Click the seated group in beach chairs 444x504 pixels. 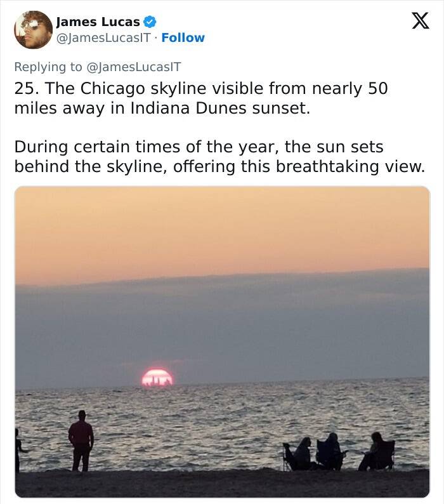339,453
